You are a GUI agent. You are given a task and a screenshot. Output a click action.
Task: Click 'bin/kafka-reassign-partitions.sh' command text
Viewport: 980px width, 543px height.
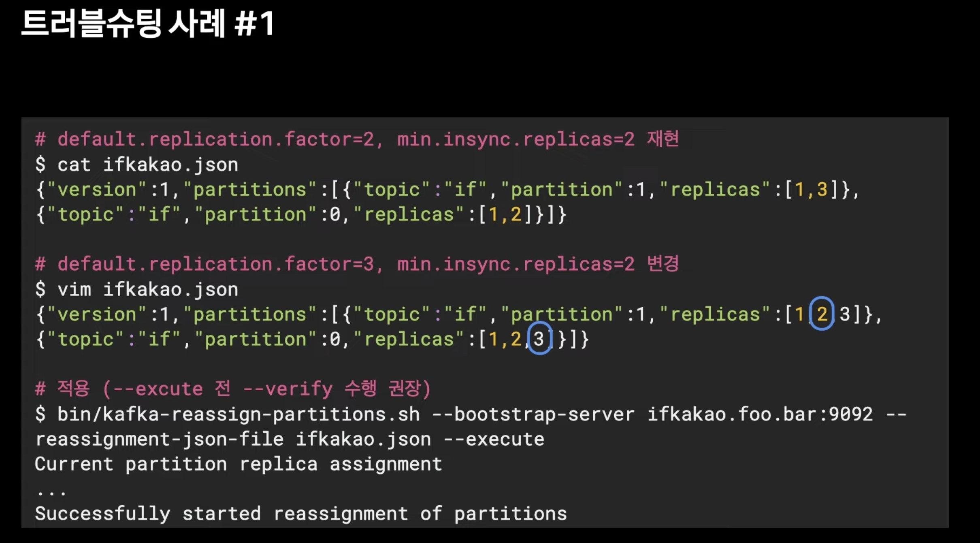pos(238,414)
